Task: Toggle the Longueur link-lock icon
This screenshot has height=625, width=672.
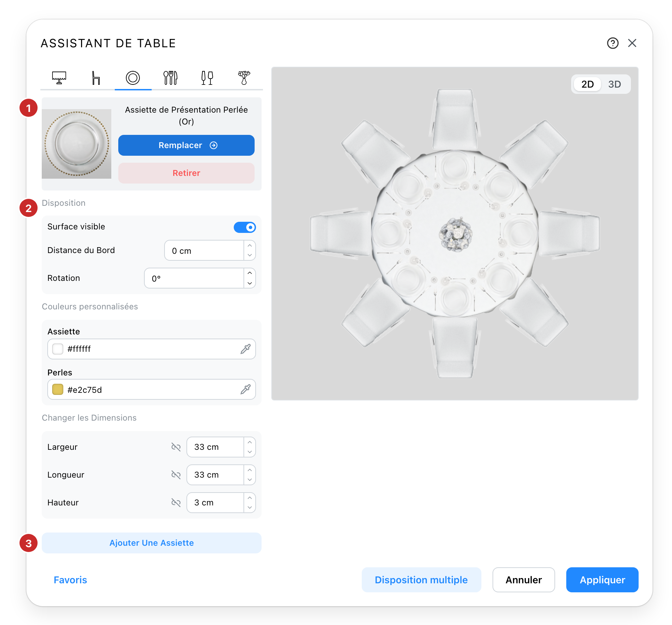Action: tap(176, 475)
